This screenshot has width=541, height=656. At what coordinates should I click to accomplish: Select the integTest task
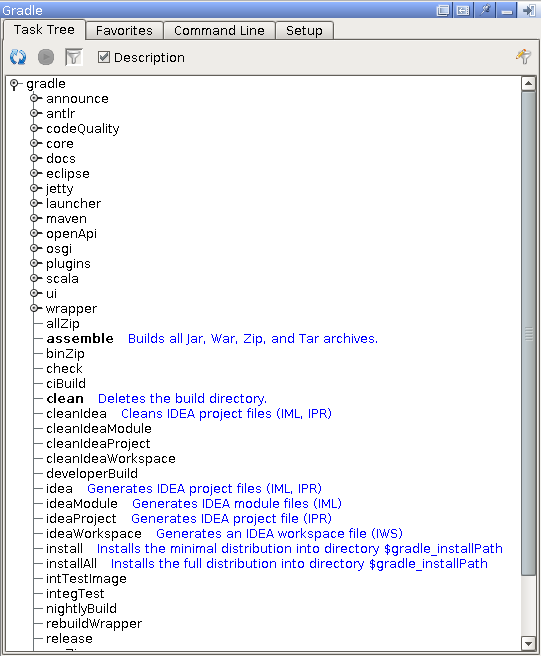pyautogui.click(x=75, y=594)
